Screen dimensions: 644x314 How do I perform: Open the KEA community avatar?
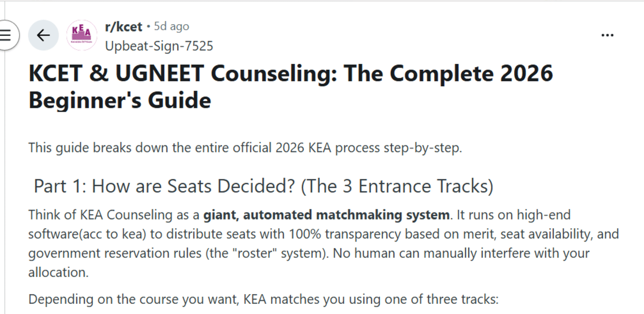tap(81, 35)
